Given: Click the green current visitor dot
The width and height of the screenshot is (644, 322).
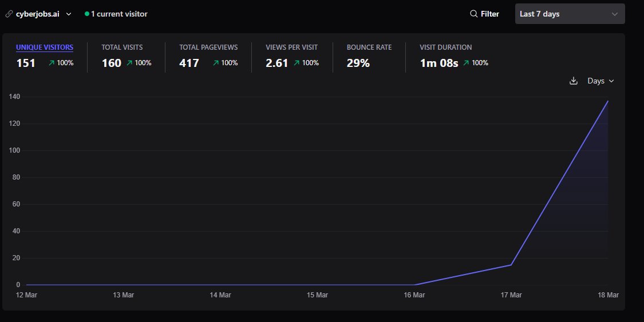Looking at the screenshot, I should tap(86, 14).
